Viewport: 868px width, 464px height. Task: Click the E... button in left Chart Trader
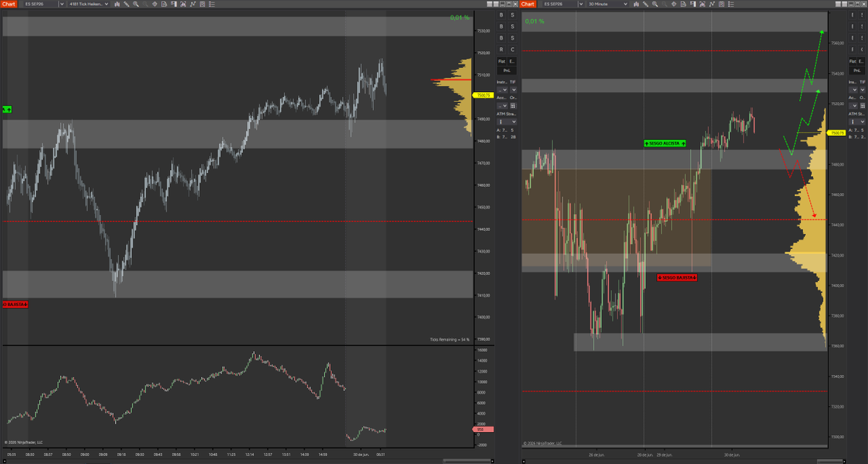point(513,62)
